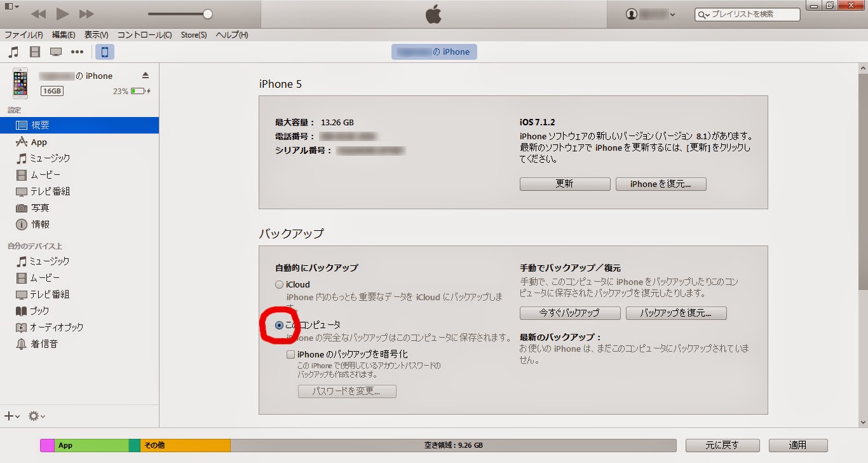The height and width of the screenshot is (463, 868).
Task: Open the search options magnifier dropdown
Action: [703, 15]
